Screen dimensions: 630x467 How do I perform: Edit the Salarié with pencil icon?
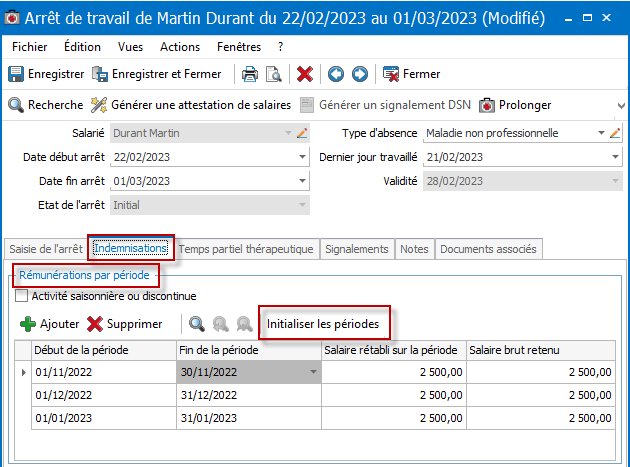(302, 133)
